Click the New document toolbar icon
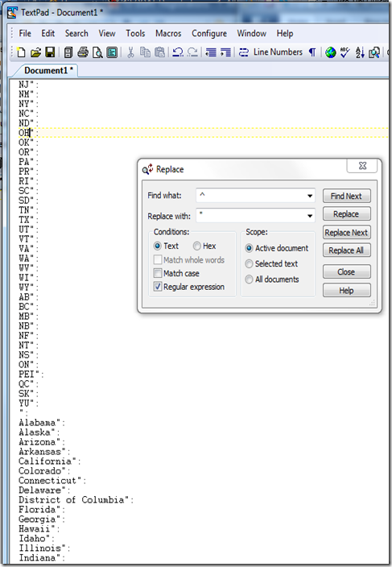This screenshot has height=567, width=392. pyautogui.click(x=21, y=52)
